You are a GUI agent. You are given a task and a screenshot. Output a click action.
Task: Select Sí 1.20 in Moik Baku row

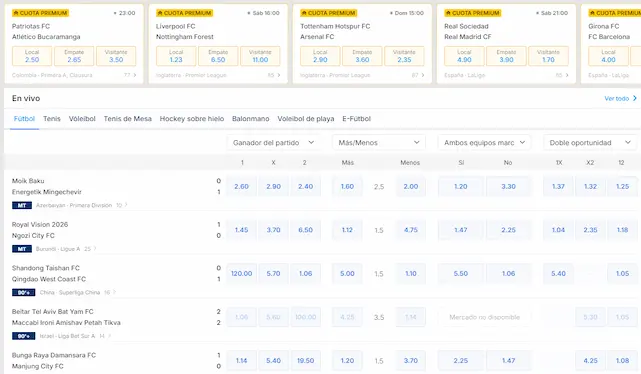point(461,186)
